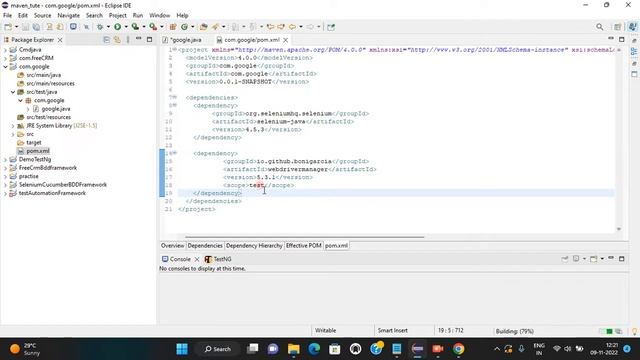Click the Last Edit Location arrow icon

pos(270,27)
